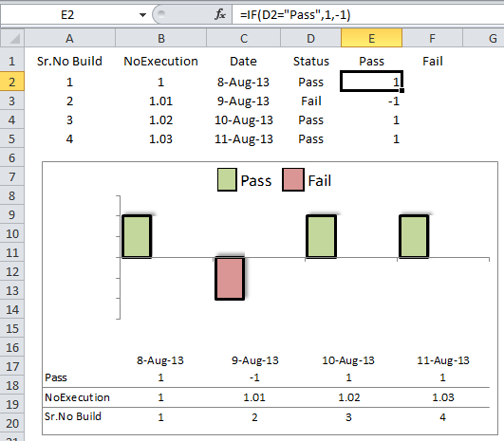This screenshot has height=441, width=504.
Task: Select column C header
Action: (x=244, y=39)
